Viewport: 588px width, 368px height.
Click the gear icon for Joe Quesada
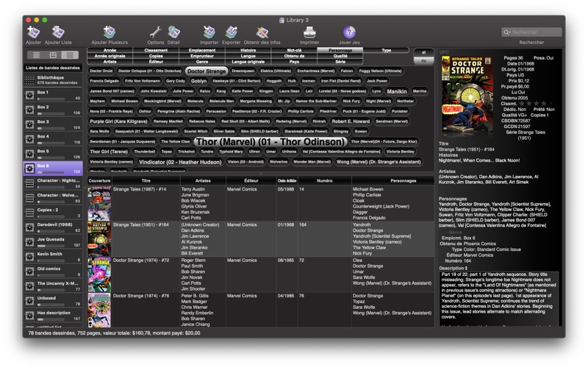29,242
